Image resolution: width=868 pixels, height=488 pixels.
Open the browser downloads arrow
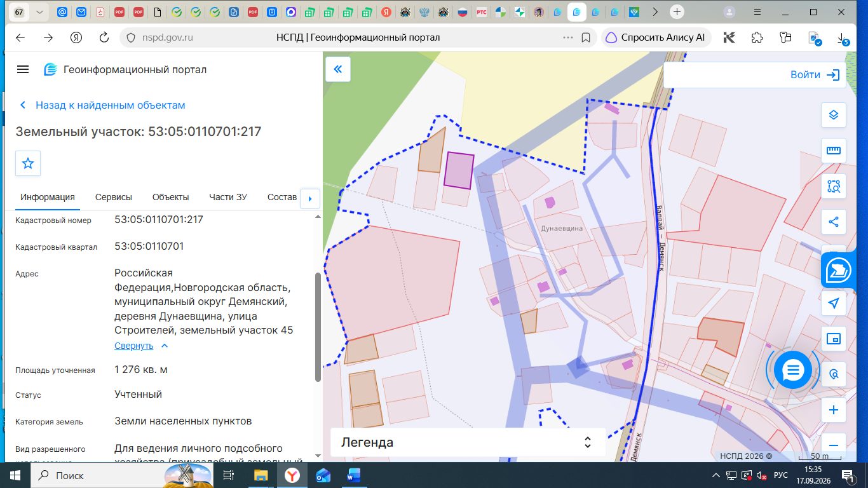point(843,37)
